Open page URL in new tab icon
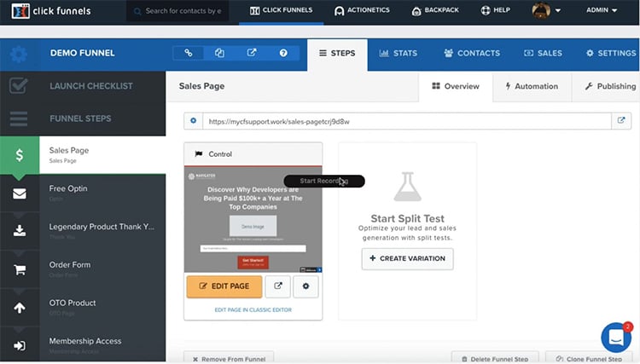 pyautogui.click(x=621, y=121)
